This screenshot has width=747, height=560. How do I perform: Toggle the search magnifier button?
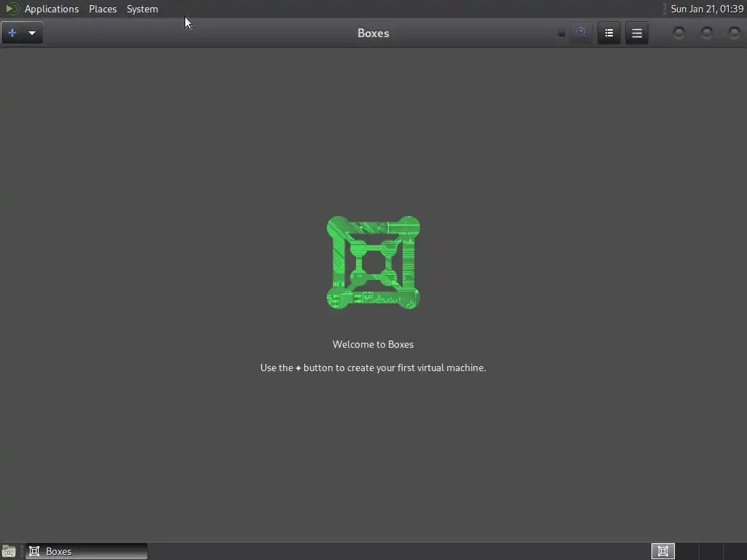(x=581, y=33)
